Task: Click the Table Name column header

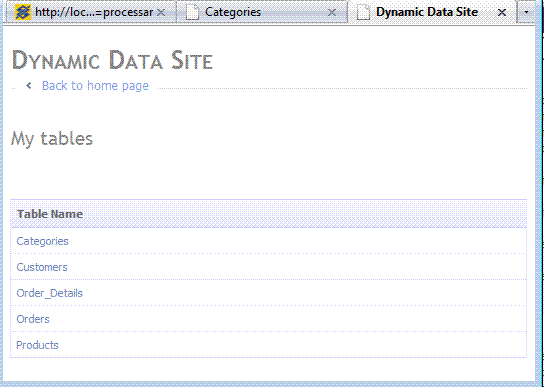Action: point(50,214)
